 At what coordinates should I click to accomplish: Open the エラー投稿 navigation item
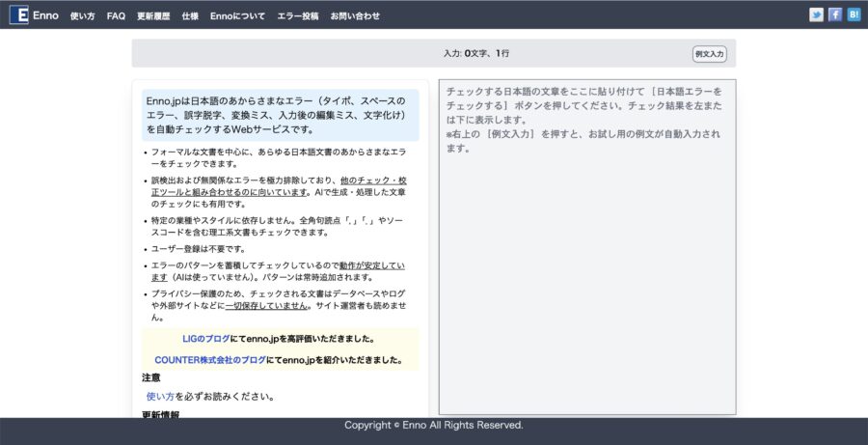click(298, 16)
